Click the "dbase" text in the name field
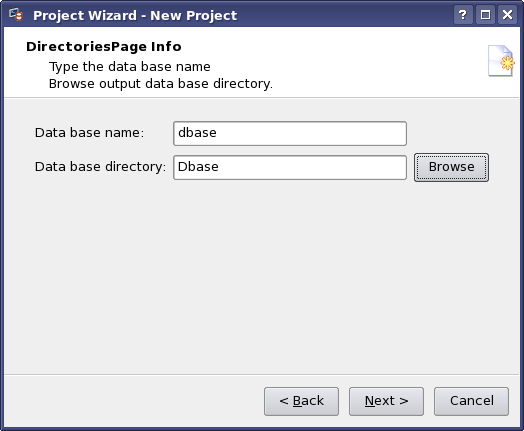The height and width of the screenshot is (431, 524). tap(197, 133)
